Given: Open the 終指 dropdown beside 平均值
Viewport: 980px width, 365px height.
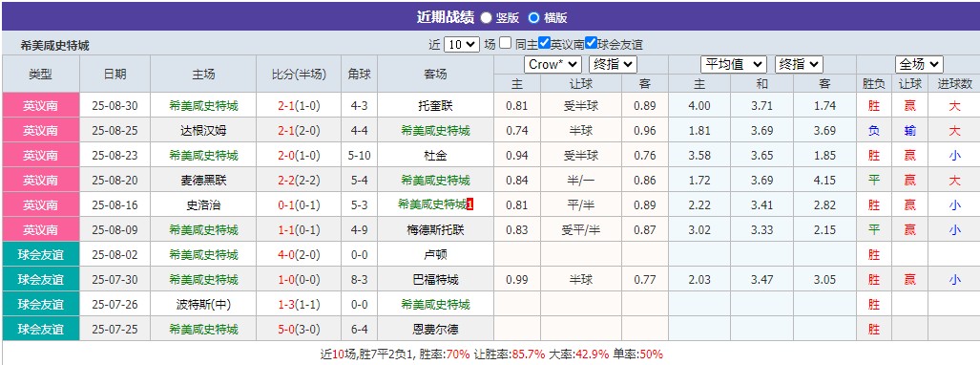Looking at the screenshot, I should tap(799, 64).
